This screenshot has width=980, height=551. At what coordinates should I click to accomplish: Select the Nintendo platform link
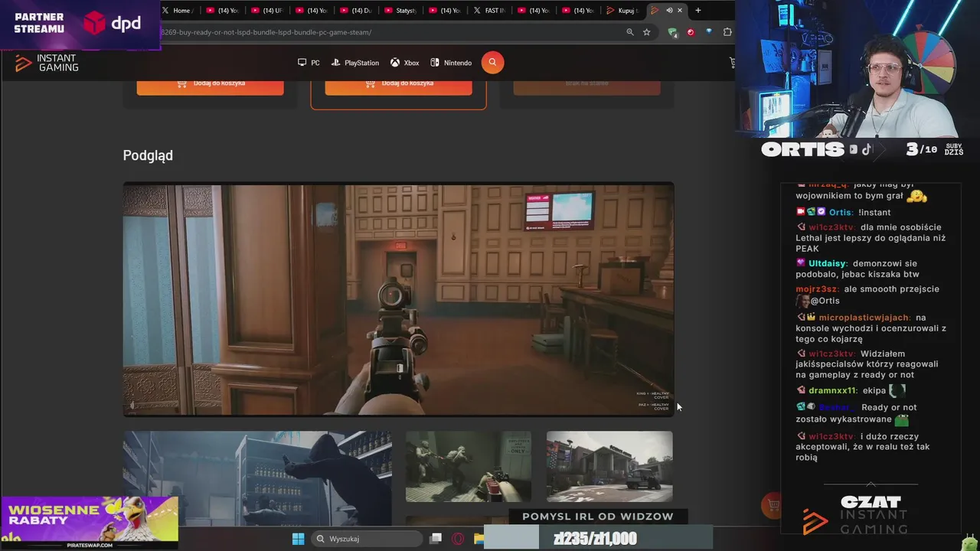point(451,63)
